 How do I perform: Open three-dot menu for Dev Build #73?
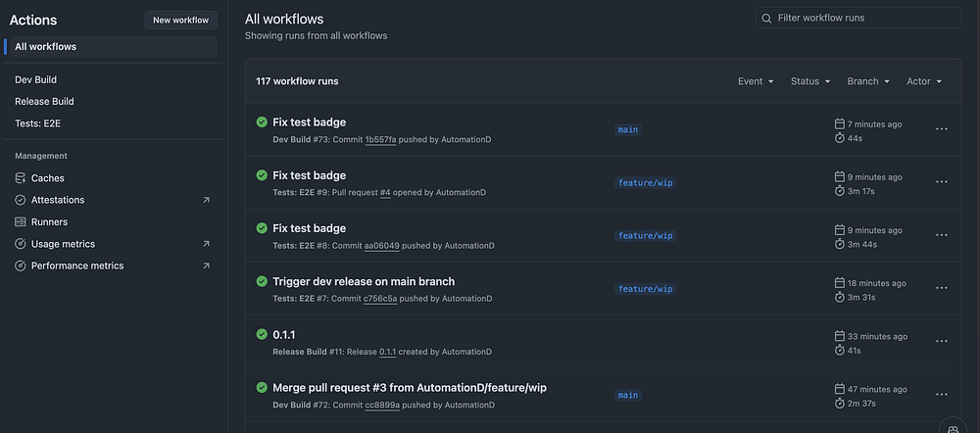click(x=941, y=128)
